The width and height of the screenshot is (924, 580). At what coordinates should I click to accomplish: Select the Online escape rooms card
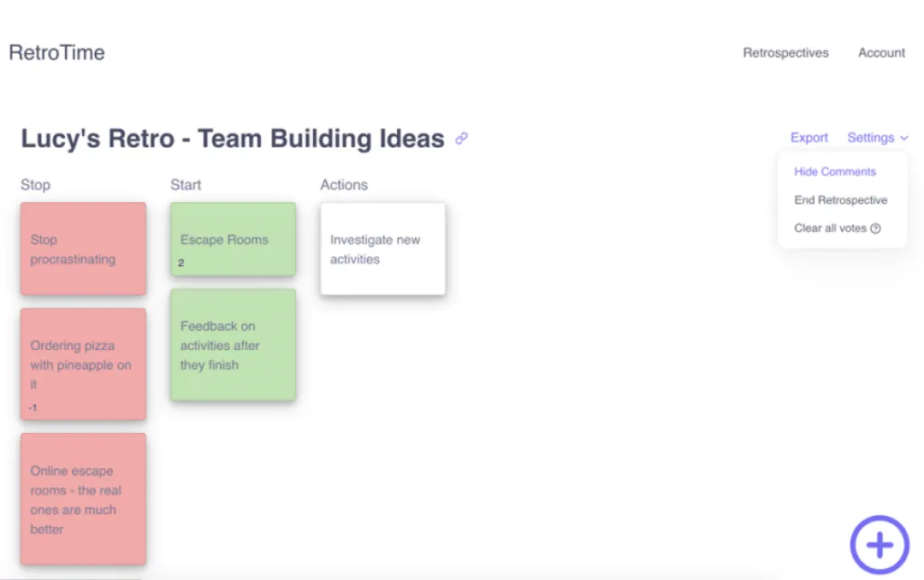click(83, 499)
